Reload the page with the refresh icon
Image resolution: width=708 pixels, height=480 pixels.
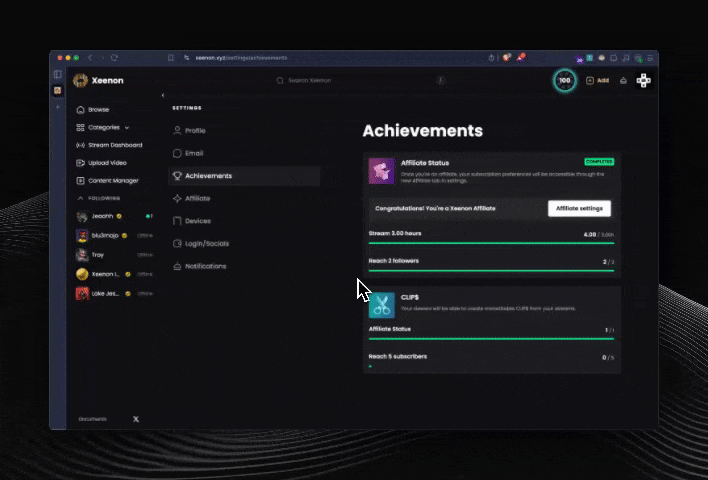coord(114,58)
